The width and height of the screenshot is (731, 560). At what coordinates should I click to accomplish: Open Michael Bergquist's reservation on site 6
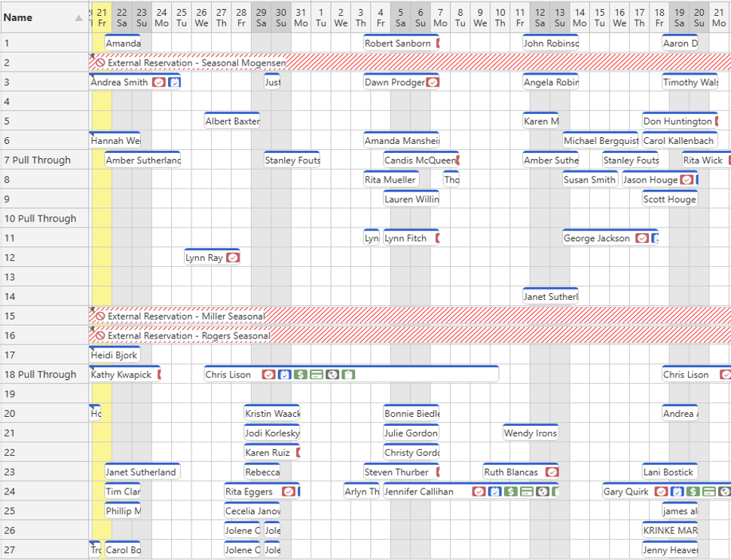601,141
